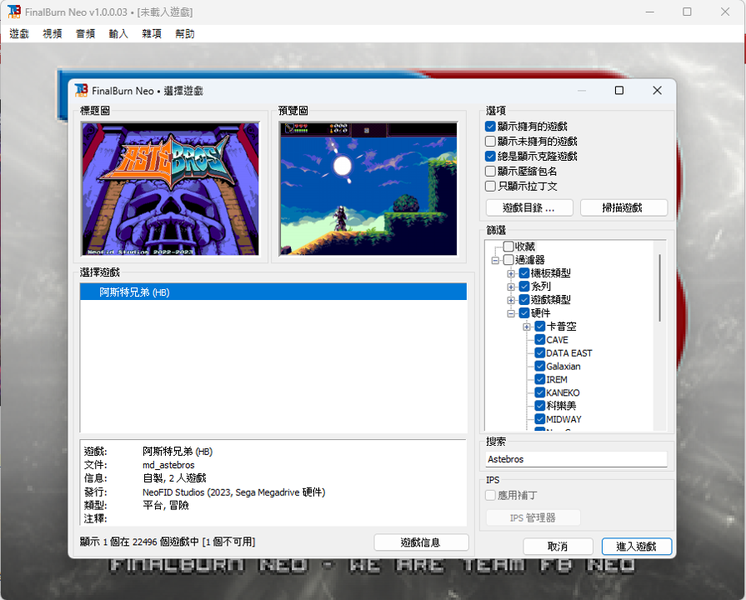
Task: Click the 取消 button
Action: [x=558, y=547]
